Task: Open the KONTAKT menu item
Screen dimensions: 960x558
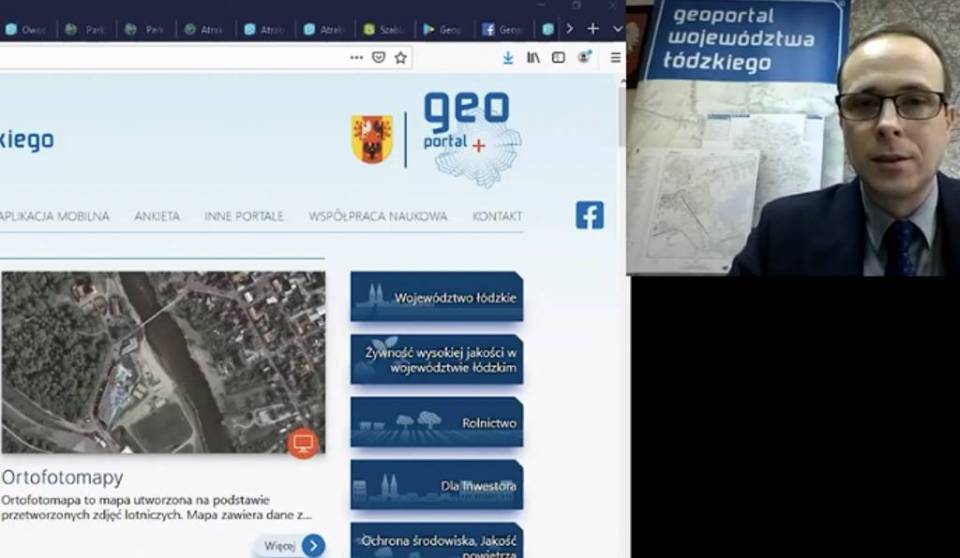Action: 497,216
